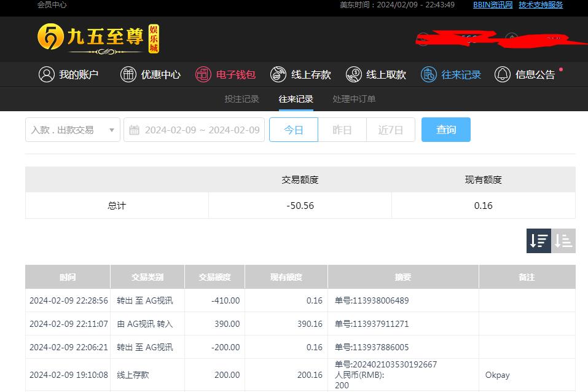Image resolution: width=588 pixels, height=392 pixels.
Task: Expand the 入款.出款交易 type dropdown
Action: tap(73, 130)
